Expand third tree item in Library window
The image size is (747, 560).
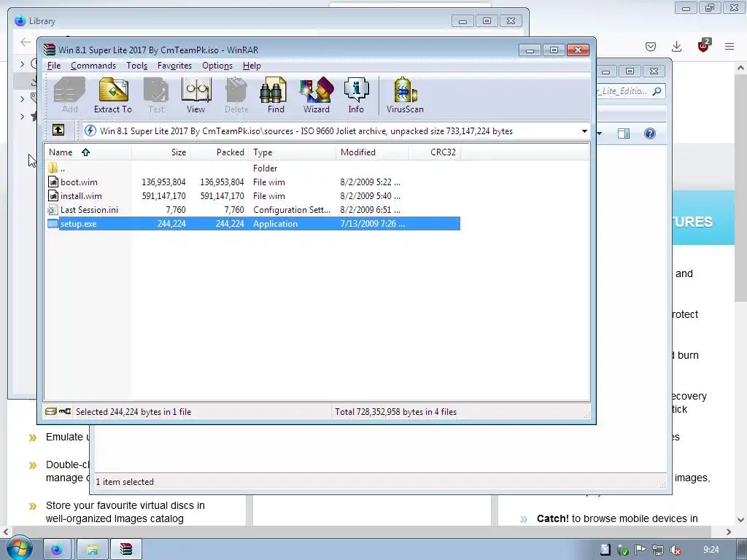pos(22,116)
